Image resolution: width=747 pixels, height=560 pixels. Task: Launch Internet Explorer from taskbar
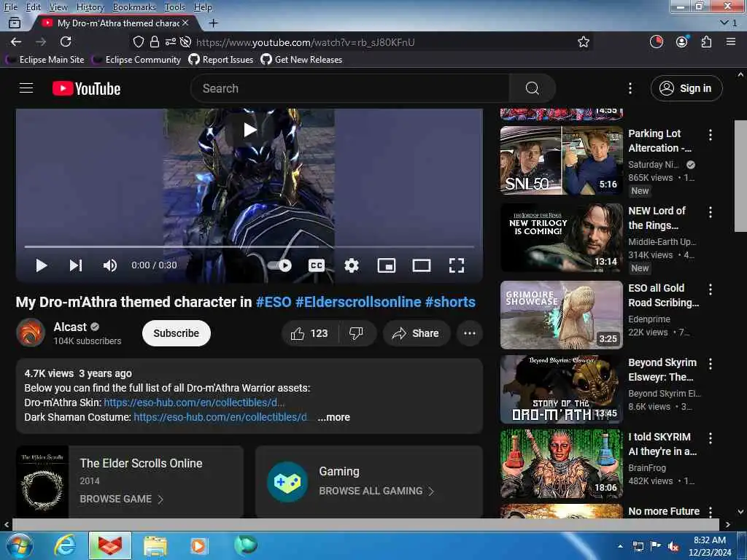click(64, 545)
